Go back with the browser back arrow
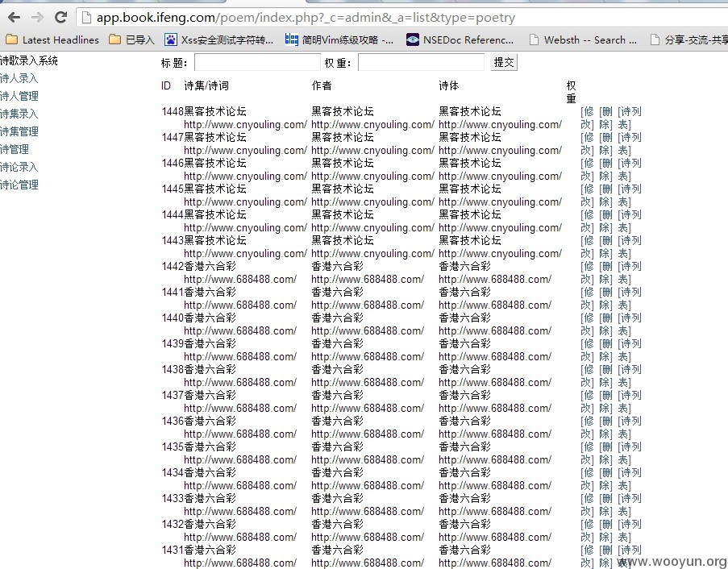The width and height of the screenshot is (728, 569). coord(15,18)
